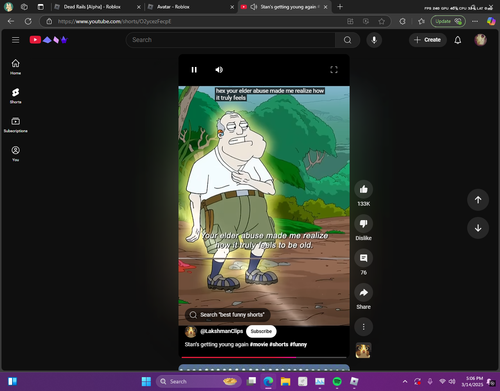Viewport: 500px width, 391px height.
Task: Open the taskbar clock and date
Action: coord(472,381)
